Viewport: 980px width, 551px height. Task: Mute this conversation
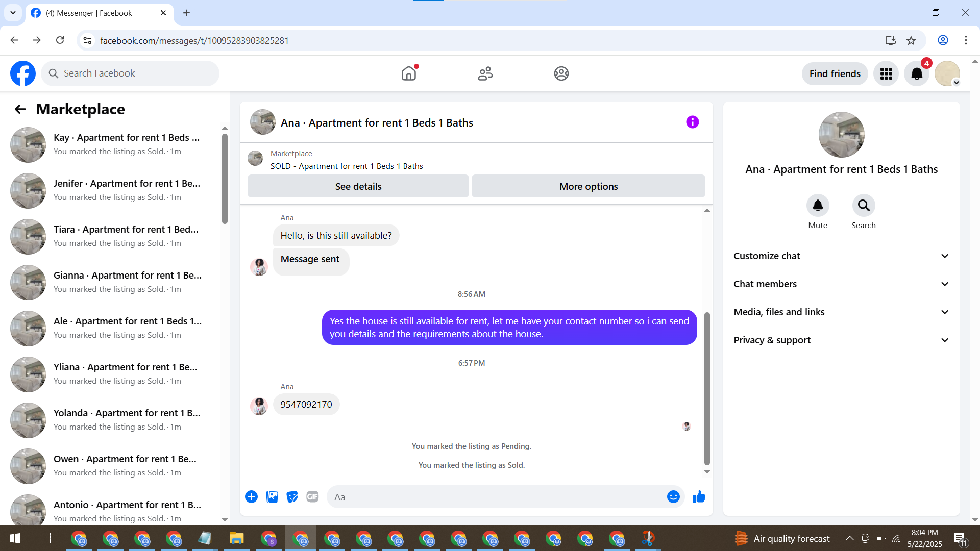click(818, 206)
